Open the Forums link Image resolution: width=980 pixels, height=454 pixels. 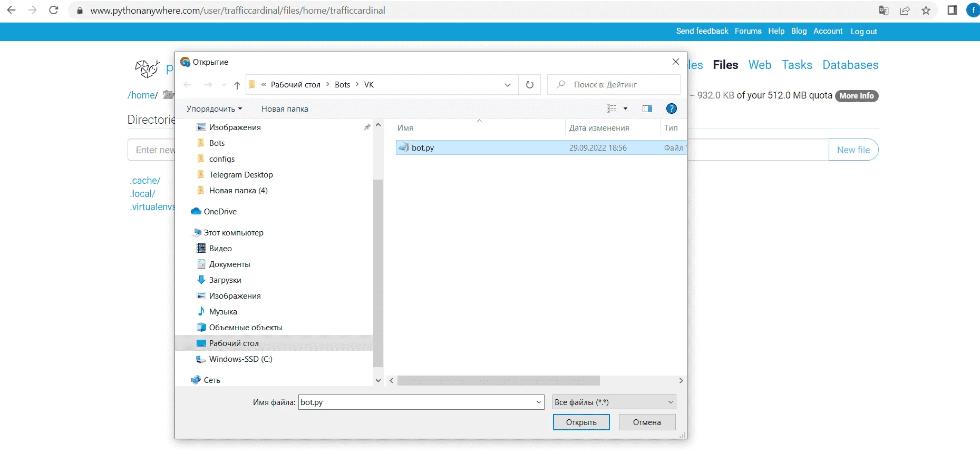748,31
